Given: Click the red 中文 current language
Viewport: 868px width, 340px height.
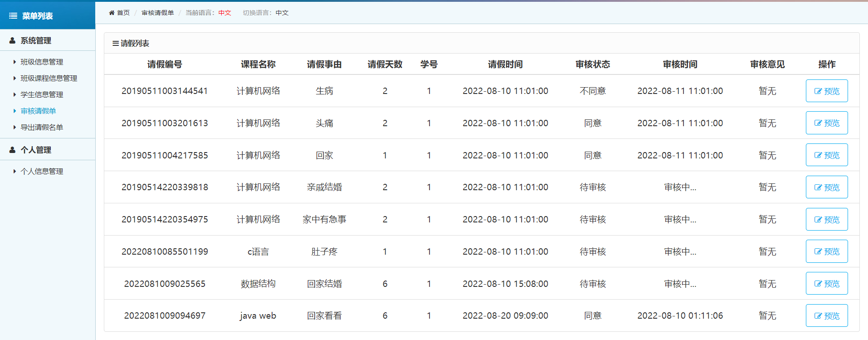Looking at the screenshot, I should click(x=225, y=13).
